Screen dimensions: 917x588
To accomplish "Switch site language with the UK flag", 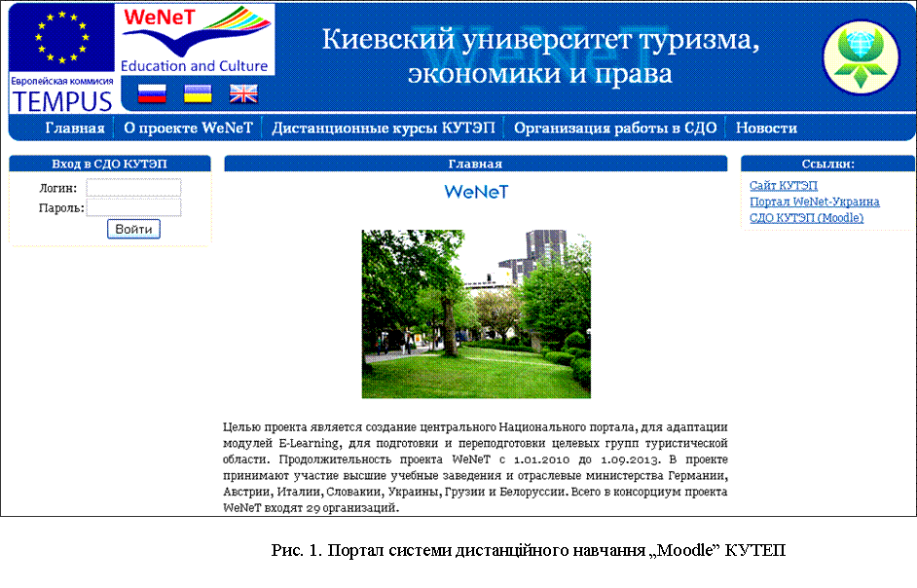I will click(243, 93).
